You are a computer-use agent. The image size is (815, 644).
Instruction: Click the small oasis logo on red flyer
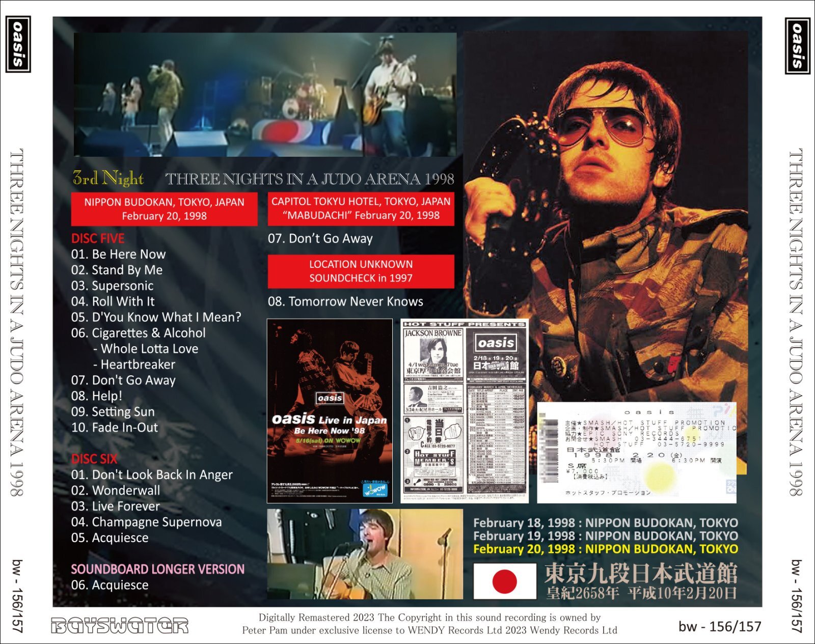330,398
